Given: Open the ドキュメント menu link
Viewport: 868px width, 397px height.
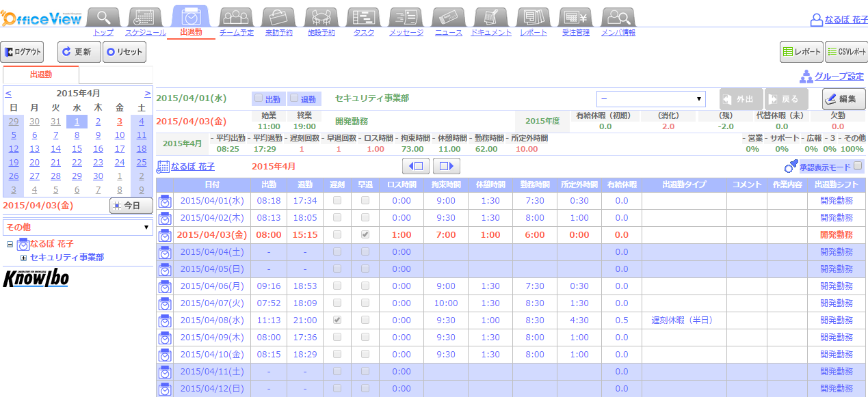Looking at the screenshot, I should (492, 32).
